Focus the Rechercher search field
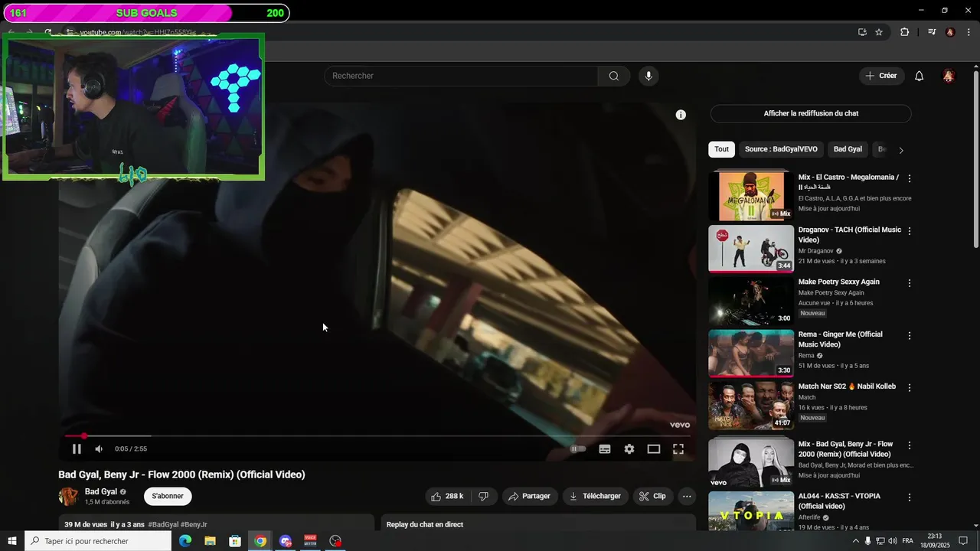 pyautogui.click(x=461, y=76)
